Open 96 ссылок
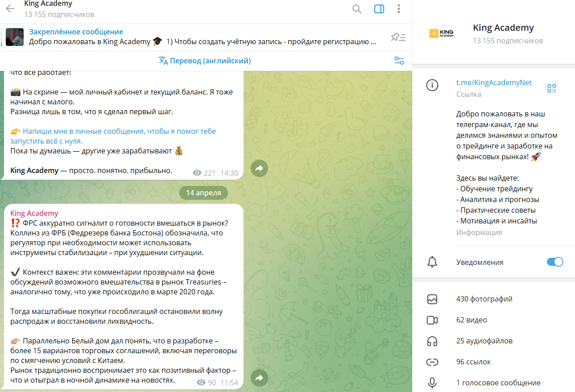Image resolution: width=575 pixels, height=392 pixels. (x=473, y=362)
